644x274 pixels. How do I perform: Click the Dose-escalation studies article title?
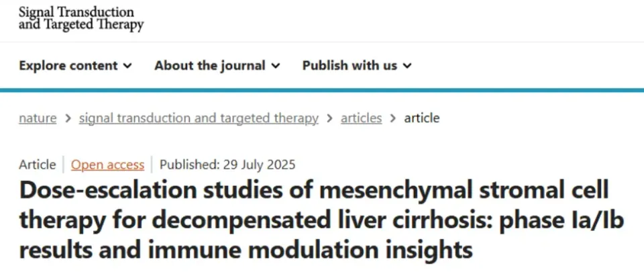tap(321, 220)
